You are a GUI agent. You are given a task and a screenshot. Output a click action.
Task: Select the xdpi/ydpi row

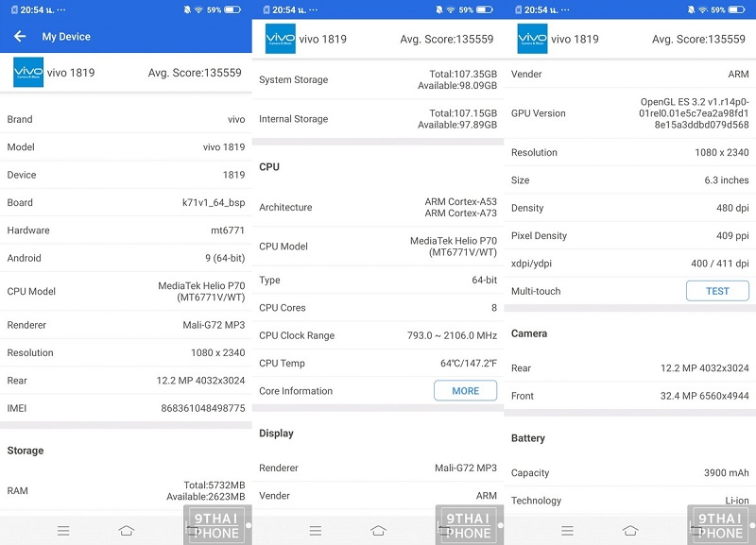630,264
